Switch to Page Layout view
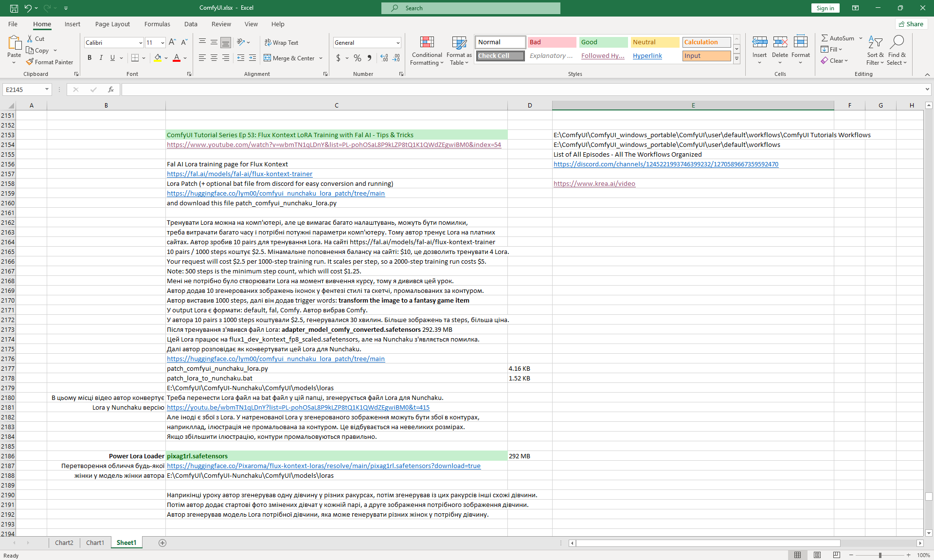The height and width of the screenshot is (560, 934). (817, 555)
